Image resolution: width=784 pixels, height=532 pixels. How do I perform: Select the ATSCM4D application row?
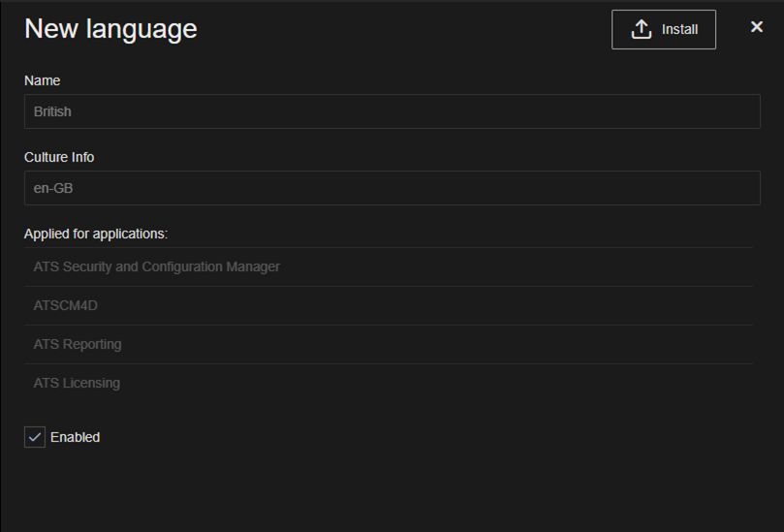(66, 305)
